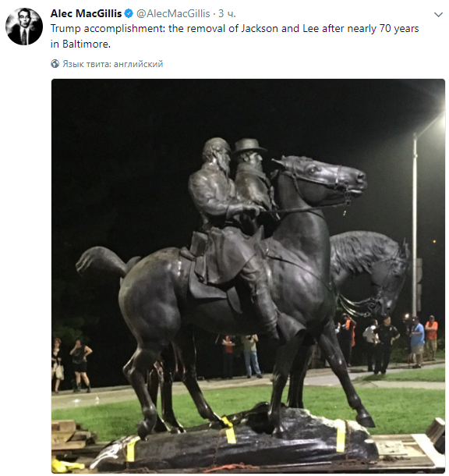449x476 pixels.
Task: Open the Alec MacGillis display name
Action: click(86, 13)
